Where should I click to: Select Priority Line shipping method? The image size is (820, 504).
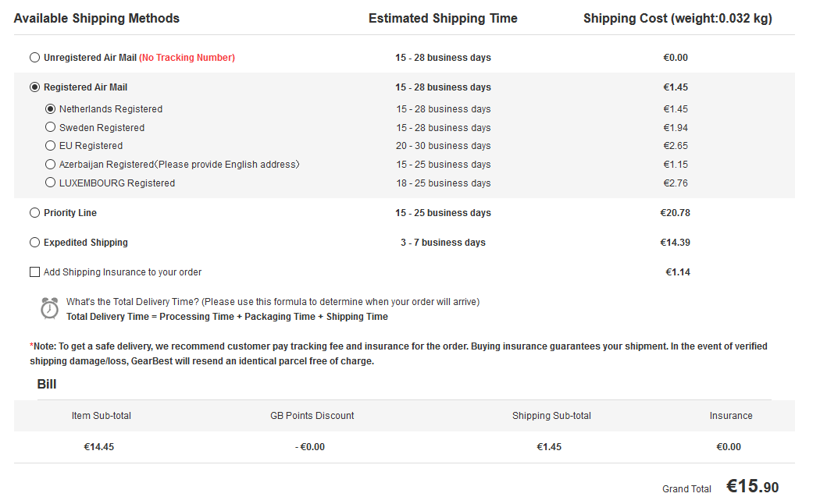(x=34, y=213)
